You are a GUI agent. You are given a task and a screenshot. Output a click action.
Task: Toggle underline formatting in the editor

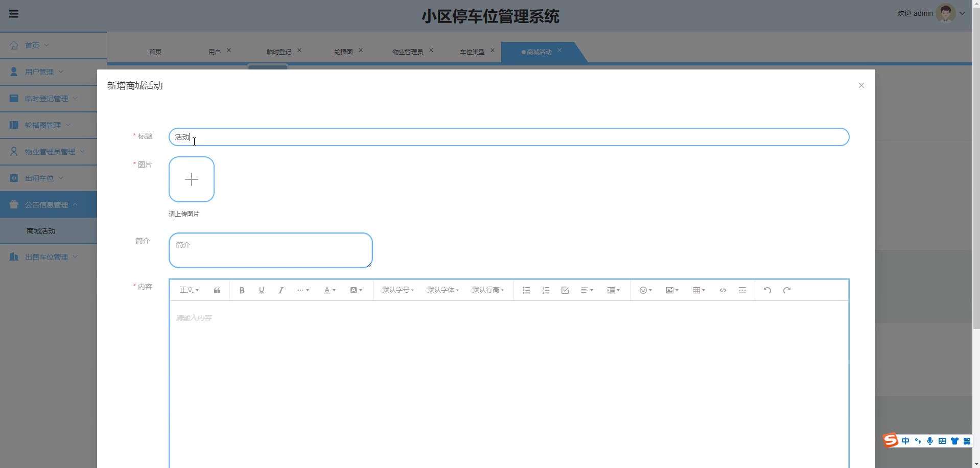tap(261, 290)
